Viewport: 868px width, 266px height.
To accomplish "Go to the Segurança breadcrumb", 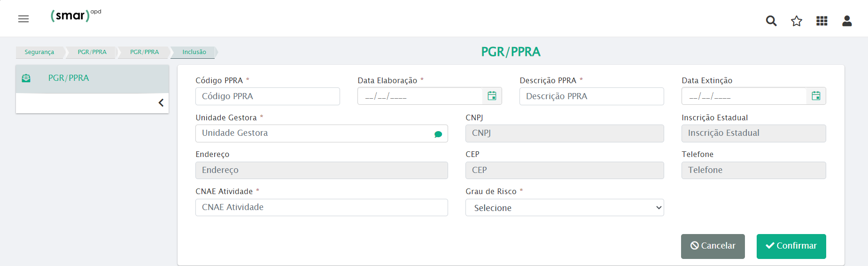I will point(39,52).
